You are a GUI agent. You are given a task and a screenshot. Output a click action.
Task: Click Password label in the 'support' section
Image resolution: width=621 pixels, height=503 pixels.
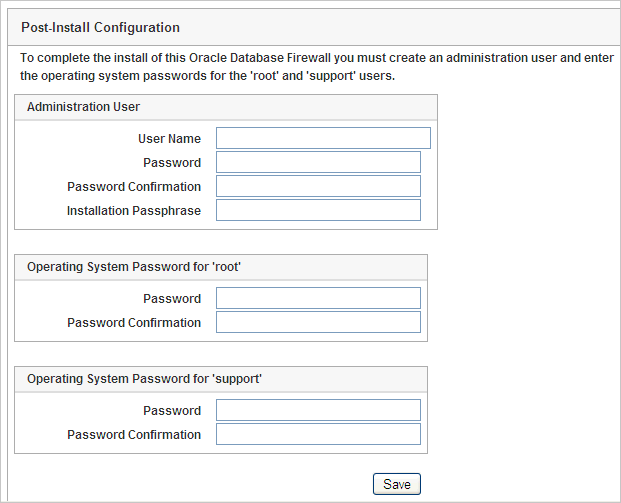click(x=172, y=411)
